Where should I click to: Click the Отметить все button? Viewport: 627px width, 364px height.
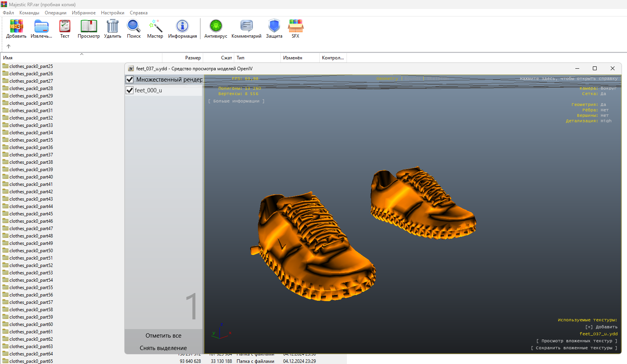click(164, 336)
